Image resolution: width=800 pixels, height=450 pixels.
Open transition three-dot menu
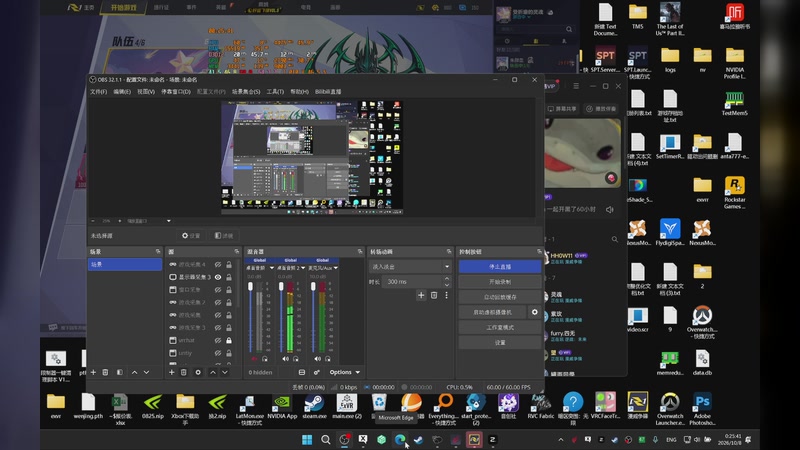pos(446,295)
